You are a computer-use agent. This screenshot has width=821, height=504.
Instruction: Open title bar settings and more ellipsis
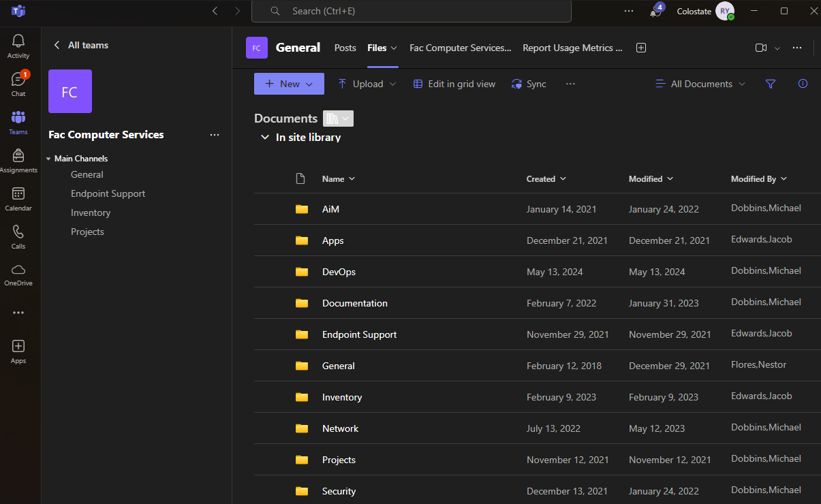[629, 11]
